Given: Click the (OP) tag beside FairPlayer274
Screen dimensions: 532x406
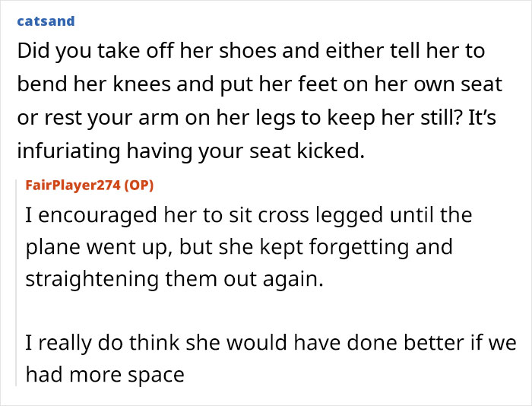Looking at the screenshot, I should tap(139, 186).
